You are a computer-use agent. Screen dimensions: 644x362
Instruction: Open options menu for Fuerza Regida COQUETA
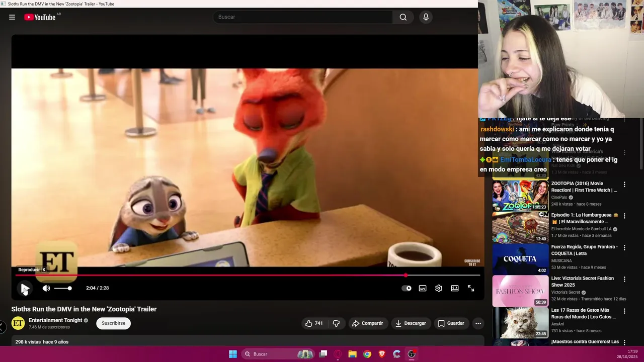pyautogui.click(x=624, y=247)
